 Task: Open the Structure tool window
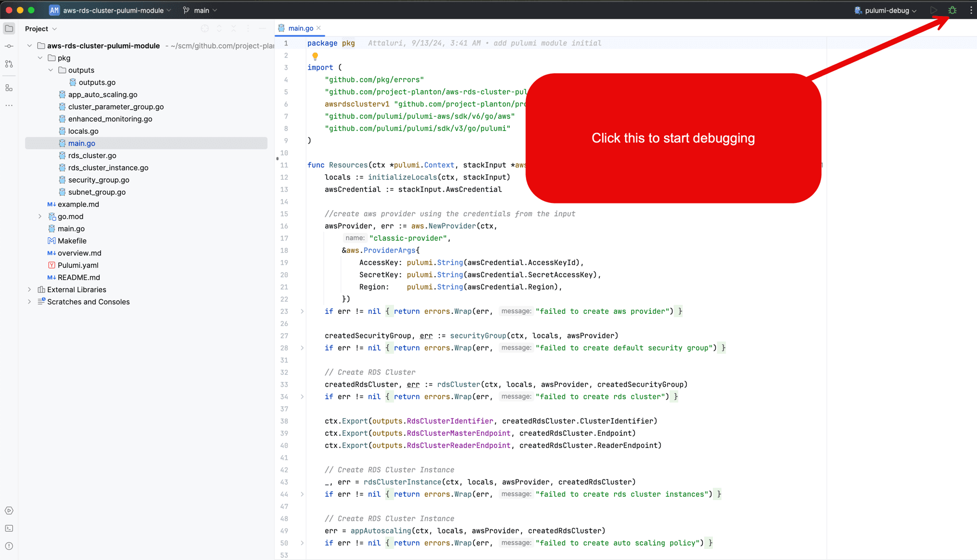point(9,88)
